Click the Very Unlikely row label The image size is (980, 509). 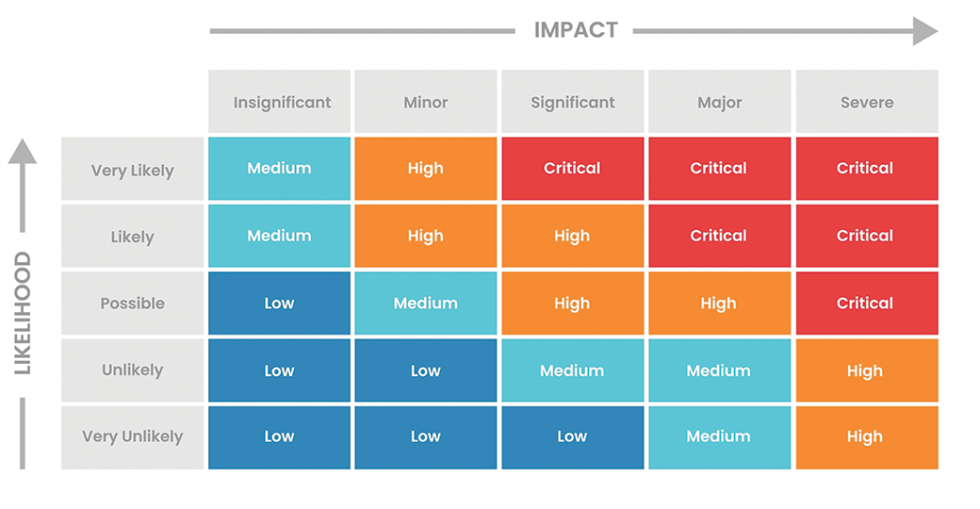pos(133,436)
